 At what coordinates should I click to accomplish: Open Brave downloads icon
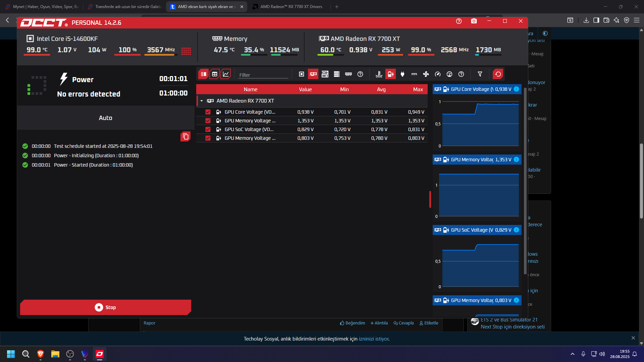click(x=586, y=20)
